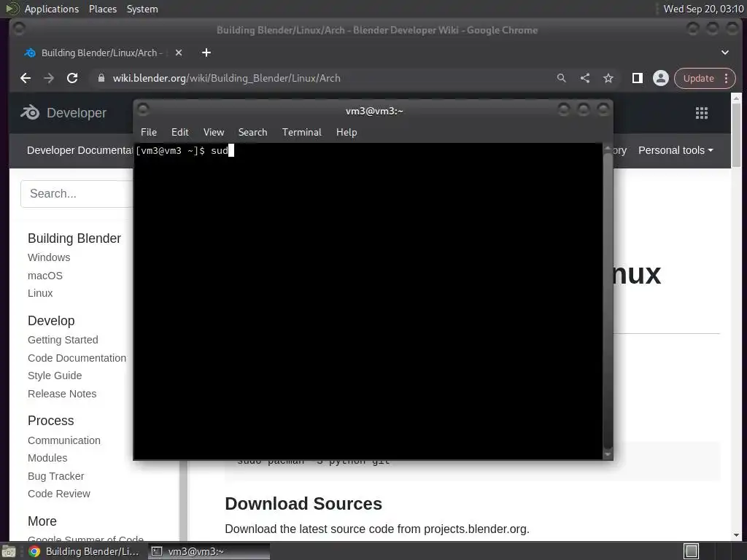Click the address bar URL

226,78
